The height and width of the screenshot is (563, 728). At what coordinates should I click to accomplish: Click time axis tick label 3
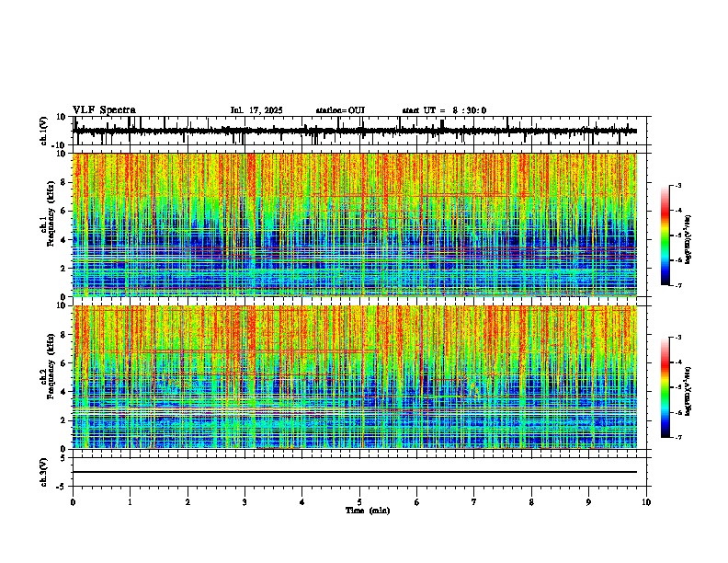point(245,502)
